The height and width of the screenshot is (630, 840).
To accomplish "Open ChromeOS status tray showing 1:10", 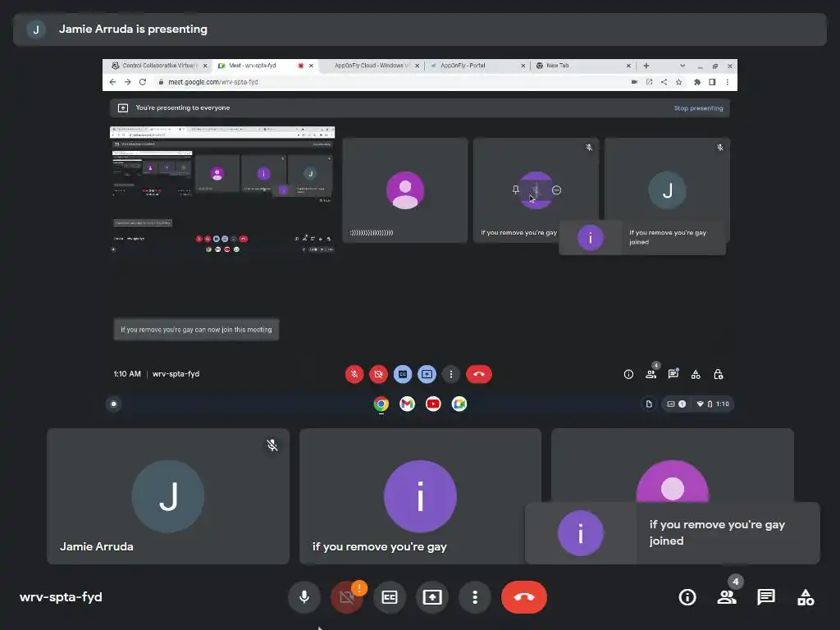I will (x=698, y=404).
